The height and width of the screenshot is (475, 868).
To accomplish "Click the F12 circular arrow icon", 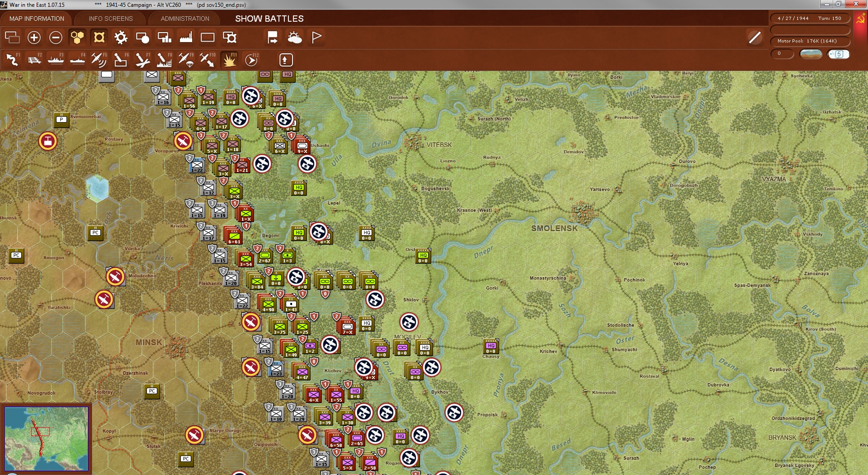I will click(251, 59).
